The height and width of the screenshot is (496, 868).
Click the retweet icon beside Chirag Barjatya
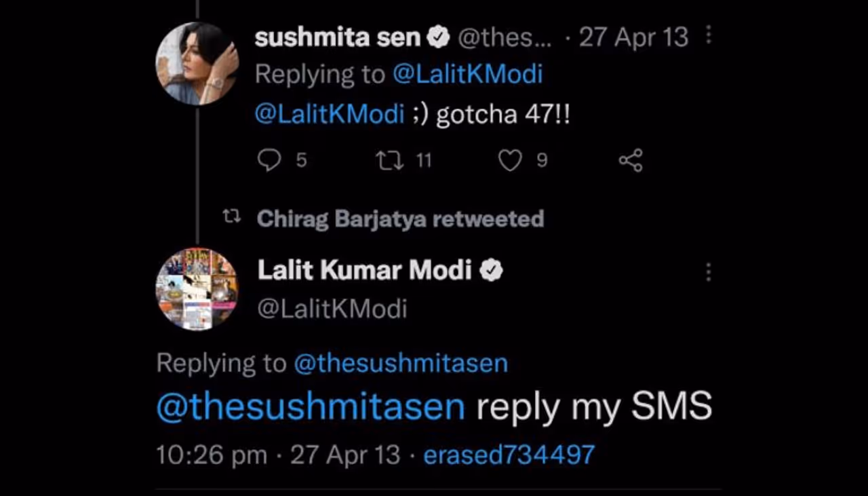(232, 218)
